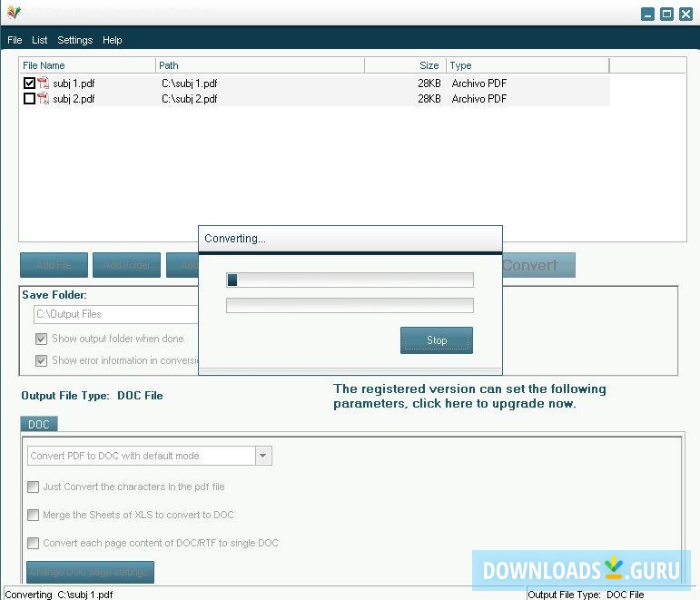Viewport: 700px width, 600px height.
Task: Click the Add Folder button
Action: coord(127,265)
